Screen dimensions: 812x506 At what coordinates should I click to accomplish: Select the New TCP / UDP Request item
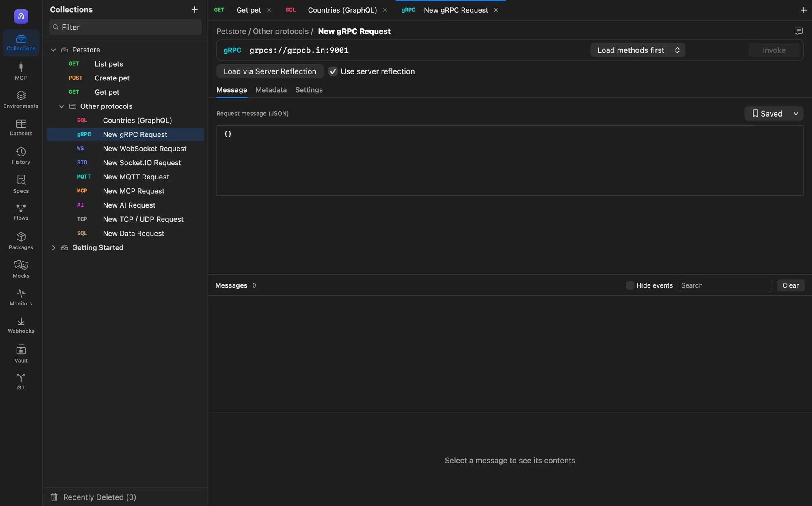click(125, 219)
